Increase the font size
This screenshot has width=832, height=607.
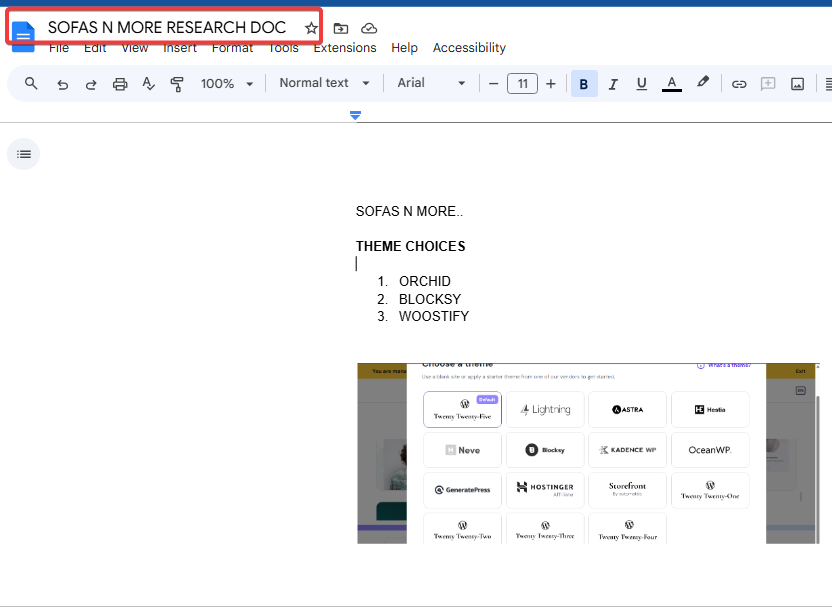click(551, 84)
